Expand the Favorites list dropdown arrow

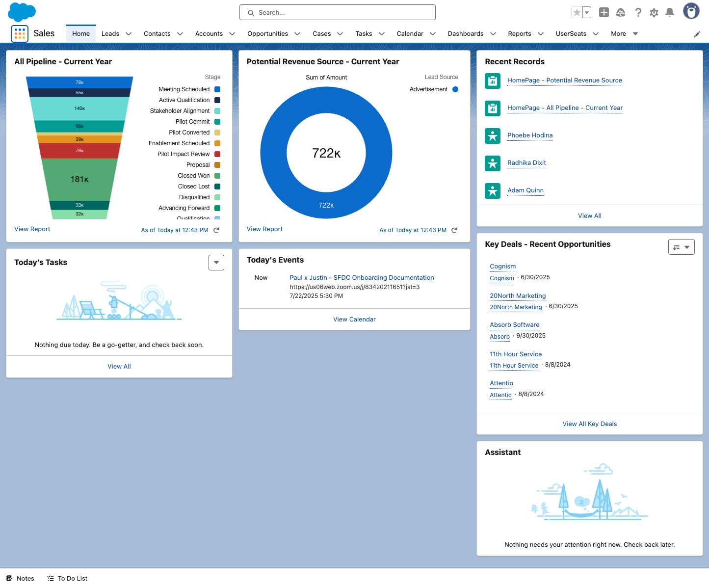click(x=587, y=13)
